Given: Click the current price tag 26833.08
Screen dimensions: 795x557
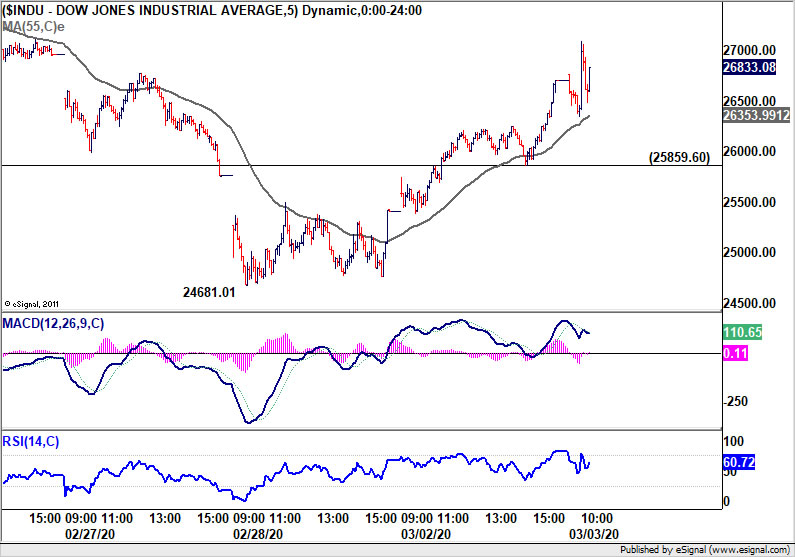Looking at the screenshot, I should (x=749, y=67).
